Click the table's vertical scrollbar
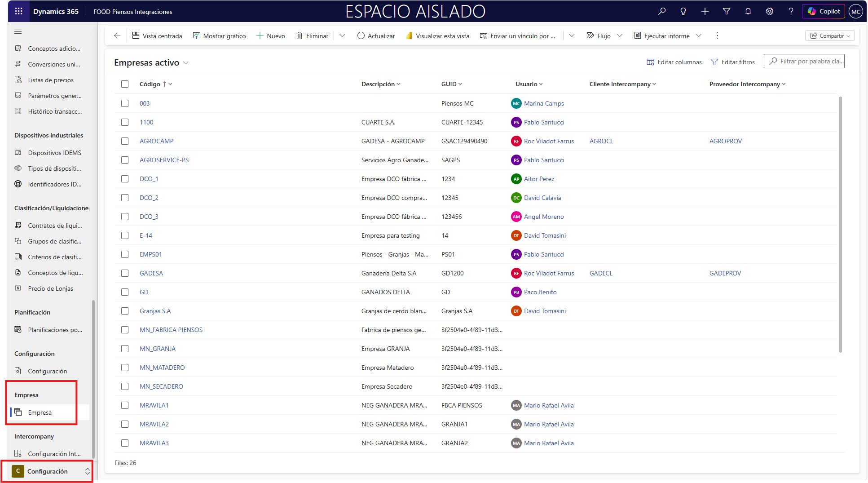Viewport: 868px width, 483px height. (840, 225)
